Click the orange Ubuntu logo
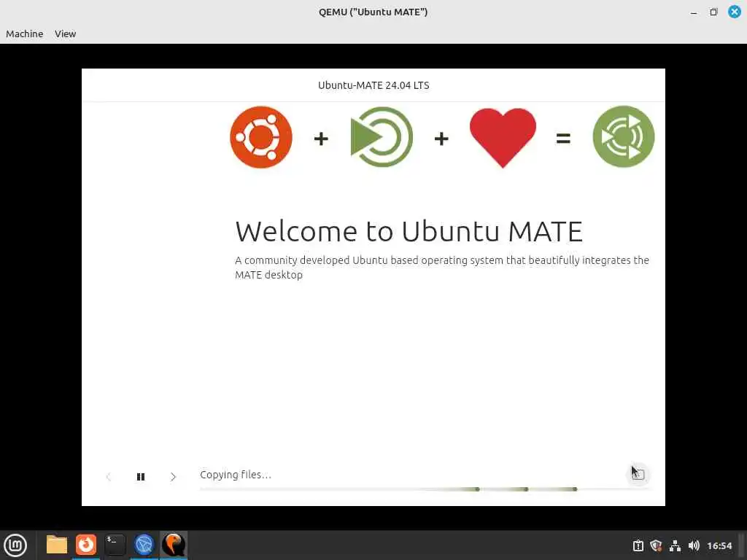This screenshot has height=560, width=747. pyautogui.click(x=261, y=137)
